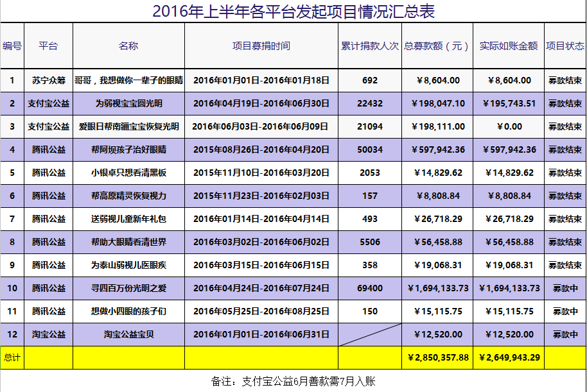Select the yellow 总计 cell
This screenshot has width=587, height=392.
pyautogui.click(x=12, y=357)
